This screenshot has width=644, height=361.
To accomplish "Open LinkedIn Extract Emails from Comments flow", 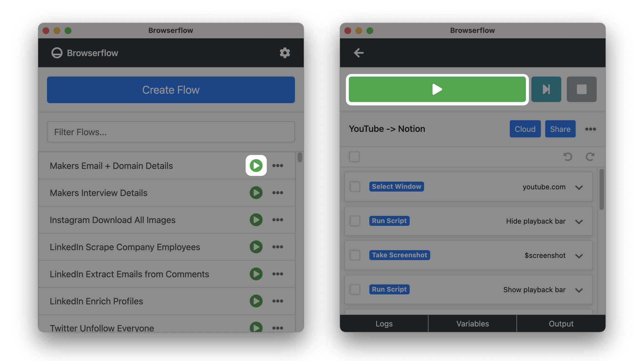I will click(x=129, y=274).
